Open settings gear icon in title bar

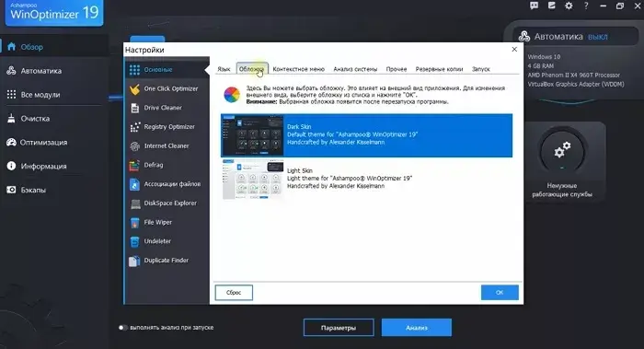pyautogui.click(x=569, y=6)
